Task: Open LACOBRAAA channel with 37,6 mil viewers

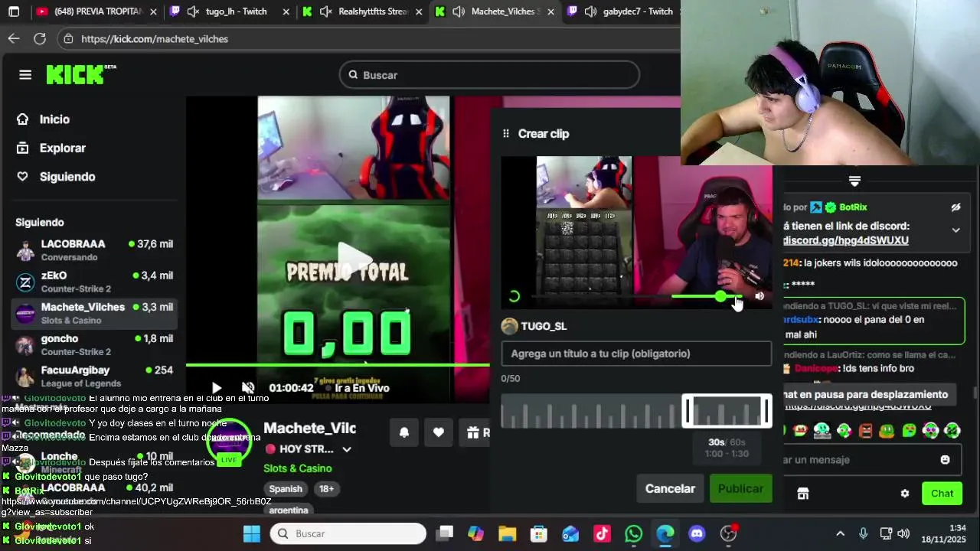Action: point(95,249)
